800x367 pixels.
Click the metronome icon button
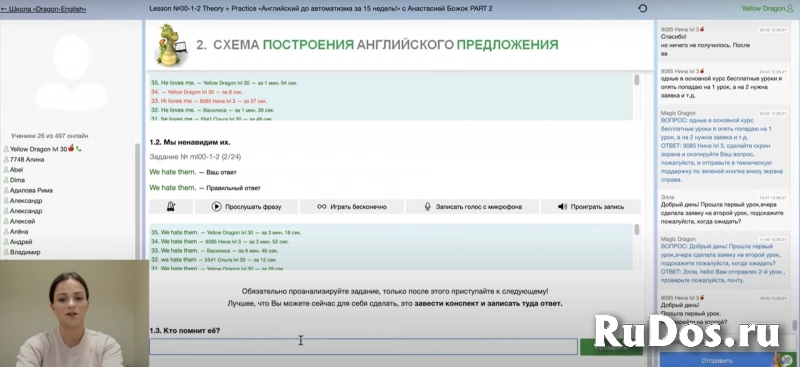[171, 207]
